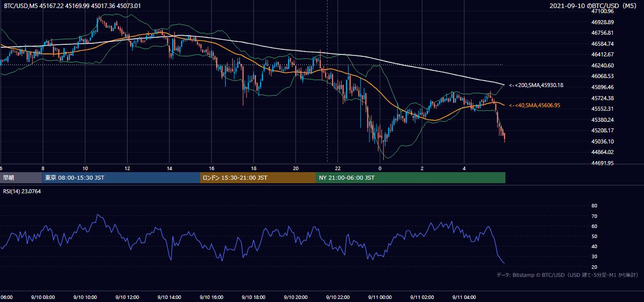This screenshot has width=644, height=302.
Task: Click the 45896.46 axis value
Action: coord(602,87)
